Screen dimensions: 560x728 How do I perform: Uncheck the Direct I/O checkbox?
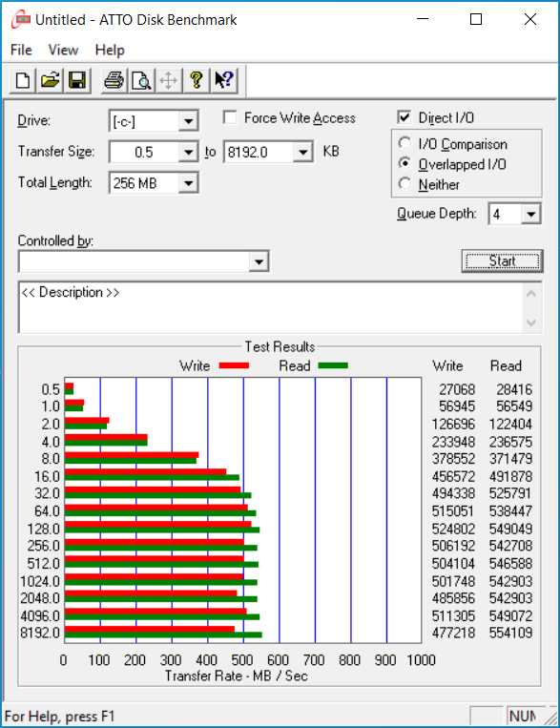click(404, 117)
